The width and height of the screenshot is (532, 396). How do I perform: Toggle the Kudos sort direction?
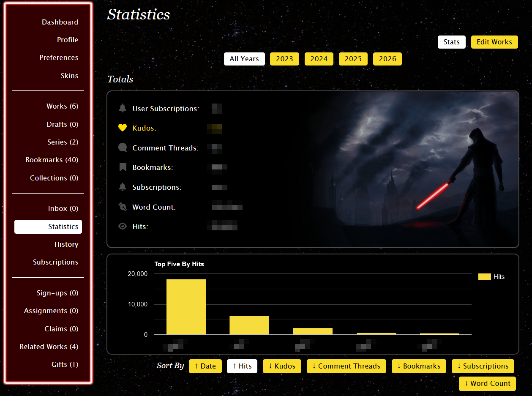pos(282,366)
